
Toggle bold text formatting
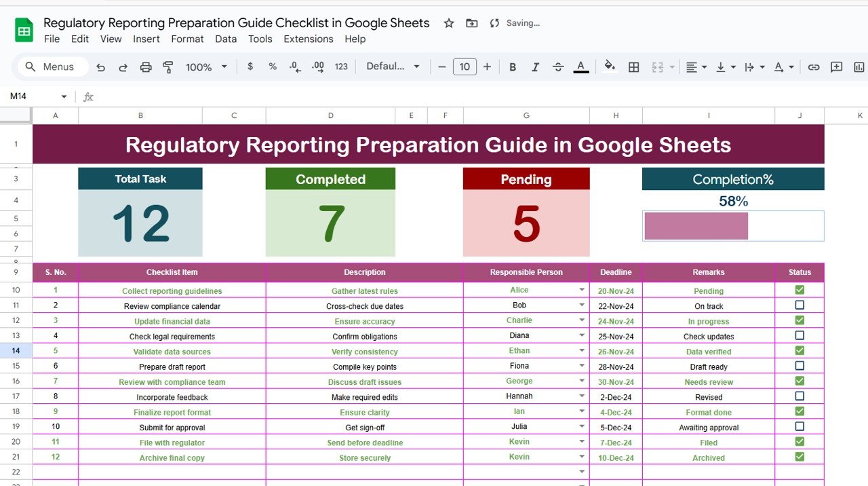click(x=513, y=67)
